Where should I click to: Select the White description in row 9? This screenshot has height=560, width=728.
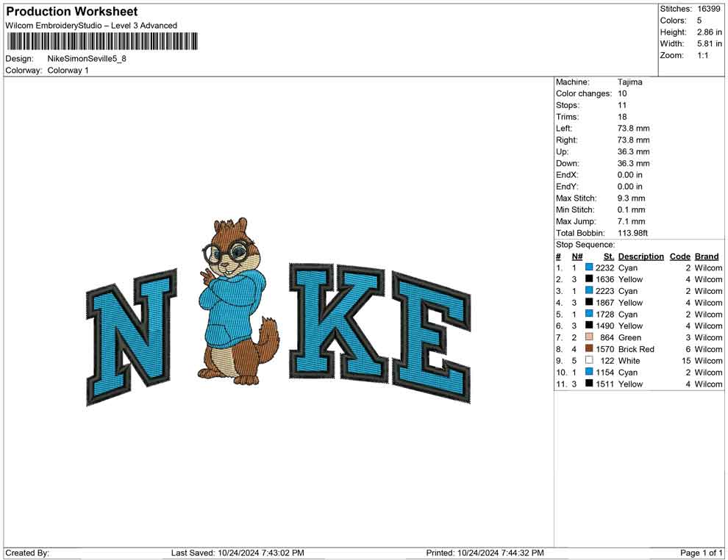(x=629, y=361)
